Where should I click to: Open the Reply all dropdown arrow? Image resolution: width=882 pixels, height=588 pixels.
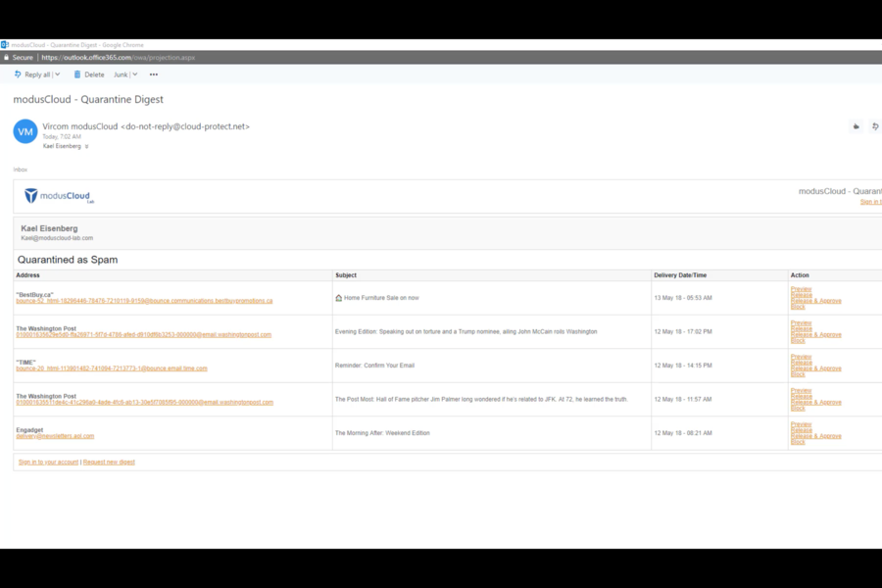pyautogui.click(x=58, y=74)
